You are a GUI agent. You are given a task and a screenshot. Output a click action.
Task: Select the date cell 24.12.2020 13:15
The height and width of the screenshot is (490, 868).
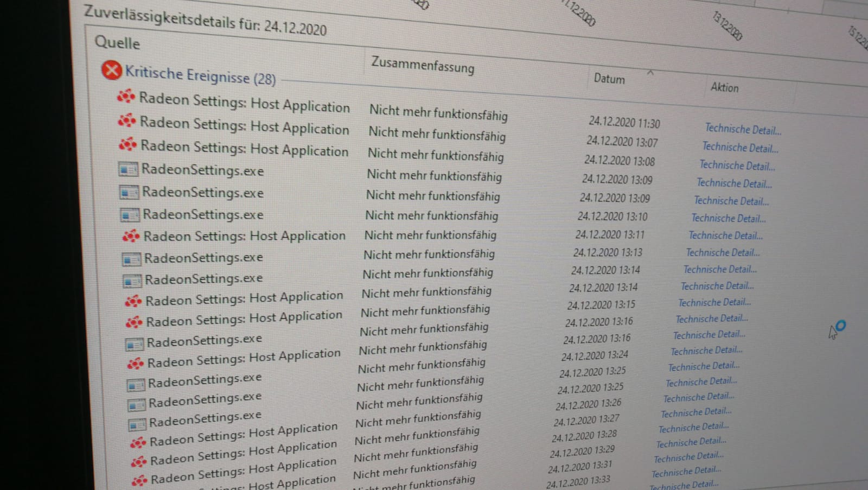(601, 304)
